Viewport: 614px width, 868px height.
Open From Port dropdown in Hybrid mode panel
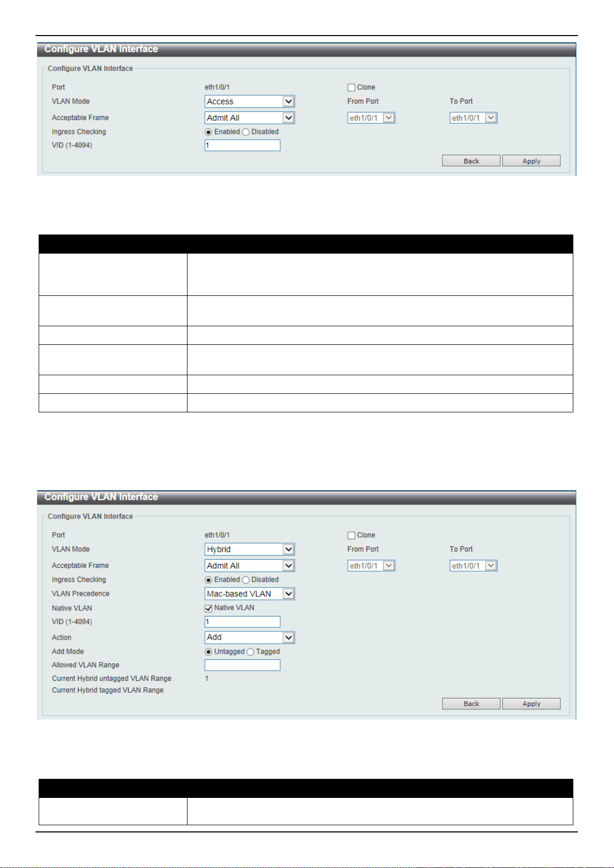pyautogui.click(x=371, y=566)
